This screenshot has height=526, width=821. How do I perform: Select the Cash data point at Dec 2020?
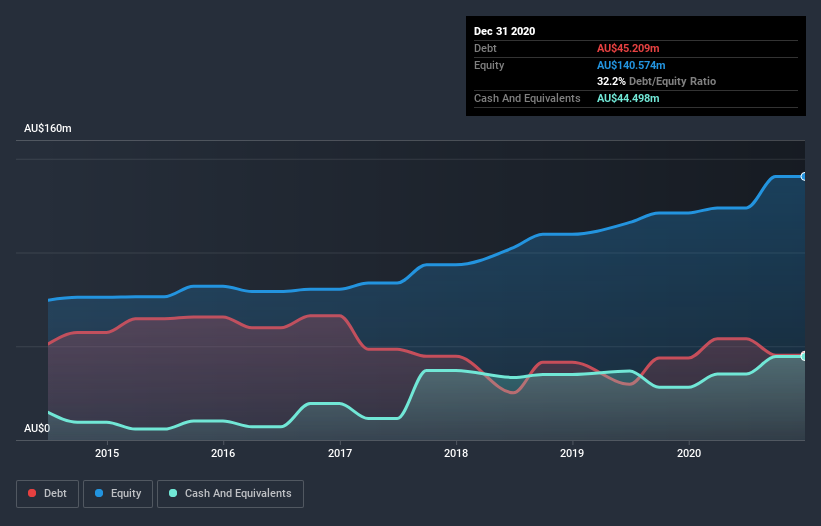(x=804, y=356)
